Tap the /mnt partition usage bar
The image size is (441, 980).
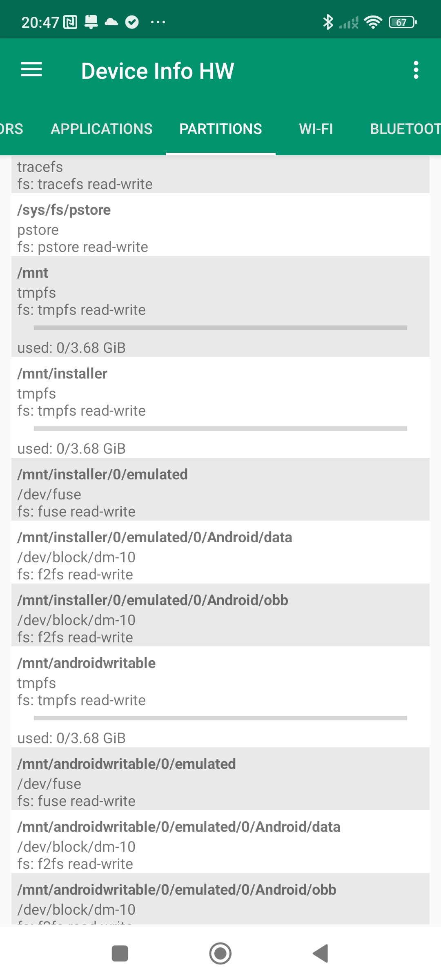220,327
